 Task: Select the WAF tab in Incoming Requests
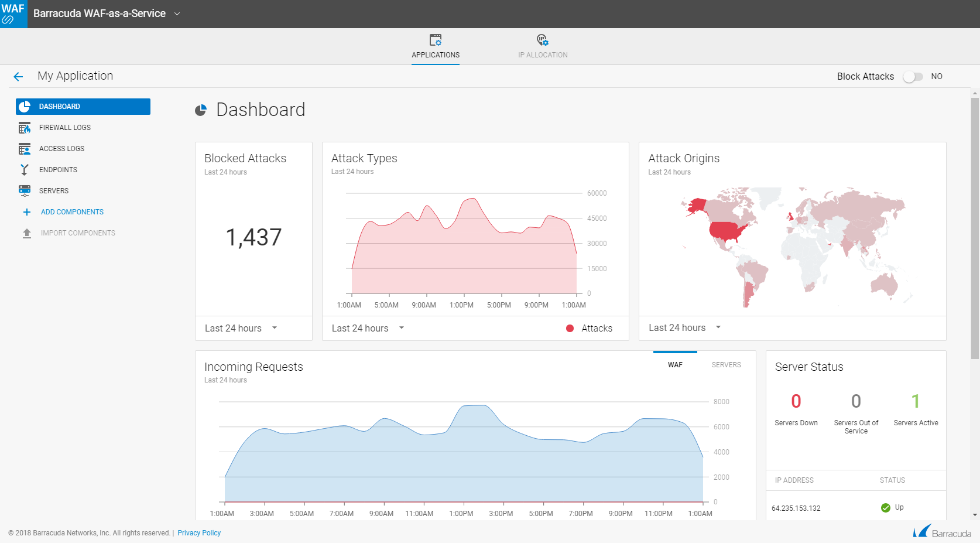pyautogui.click(x=675, y=365)
